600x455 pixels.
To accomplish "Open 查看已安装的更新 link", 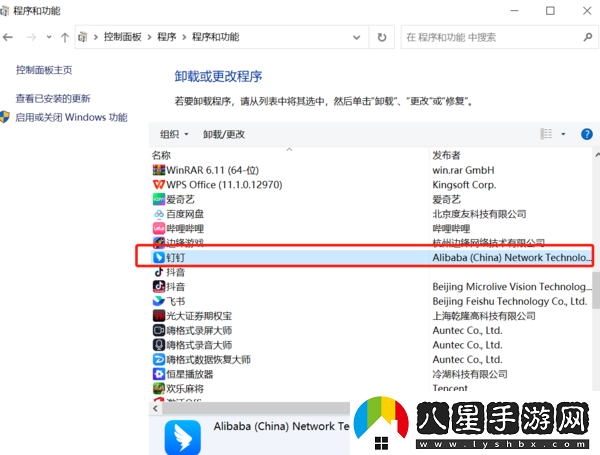I will click(53, 99).
